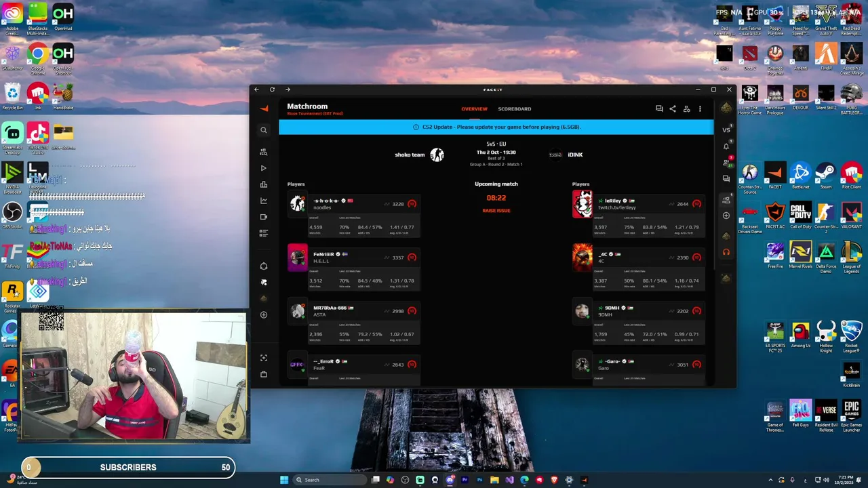Viewport: 868px width, 488px height.
Task: Click the shoko team name
Action: point(410,155)
